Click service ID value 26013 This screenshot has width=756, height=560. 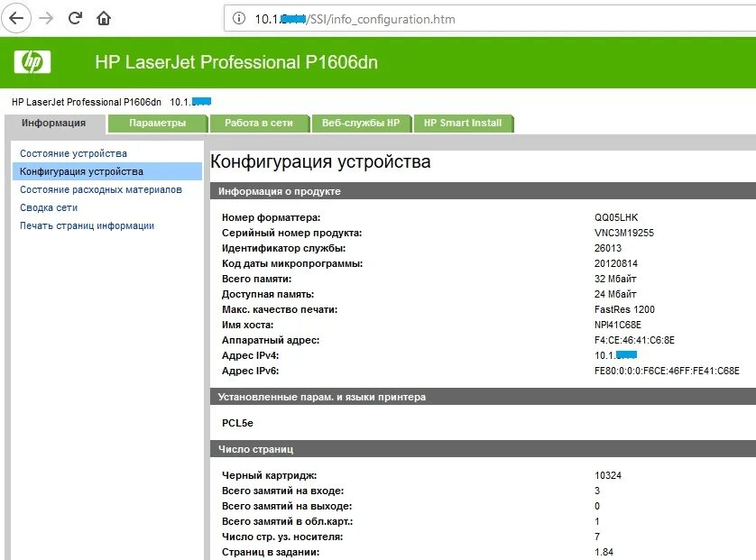tap(608, 248)
